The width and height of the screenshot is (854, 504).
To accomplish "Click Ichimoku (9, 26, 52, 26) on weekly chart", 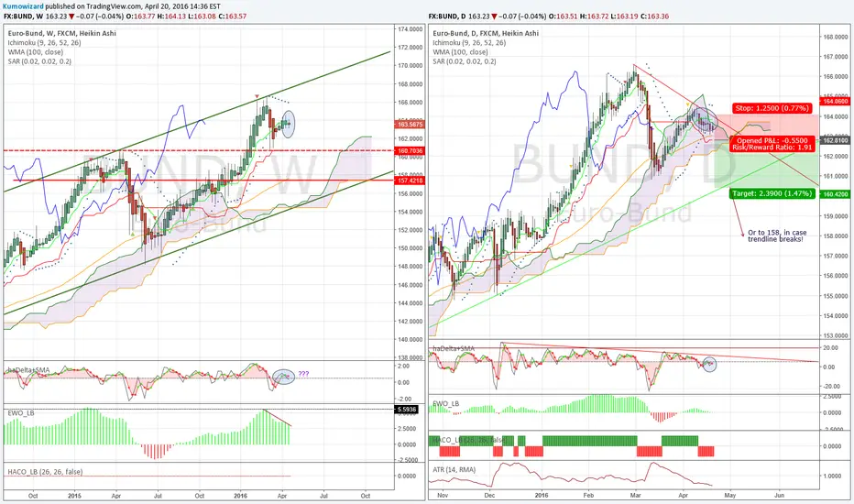I will click(44, 42).
